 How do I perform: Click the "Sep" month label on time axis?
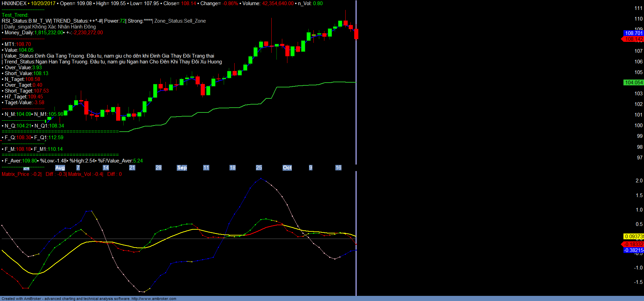coord(182,168)
